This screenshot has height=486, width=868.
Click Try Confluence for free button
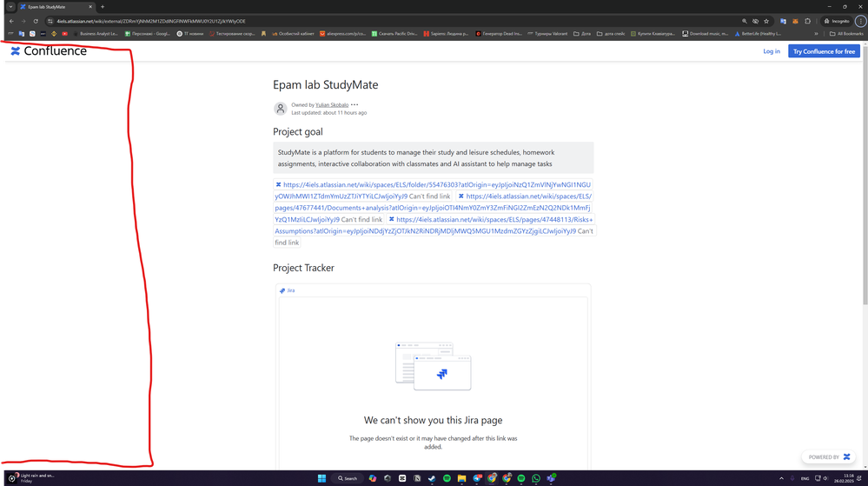pos(824,51)
